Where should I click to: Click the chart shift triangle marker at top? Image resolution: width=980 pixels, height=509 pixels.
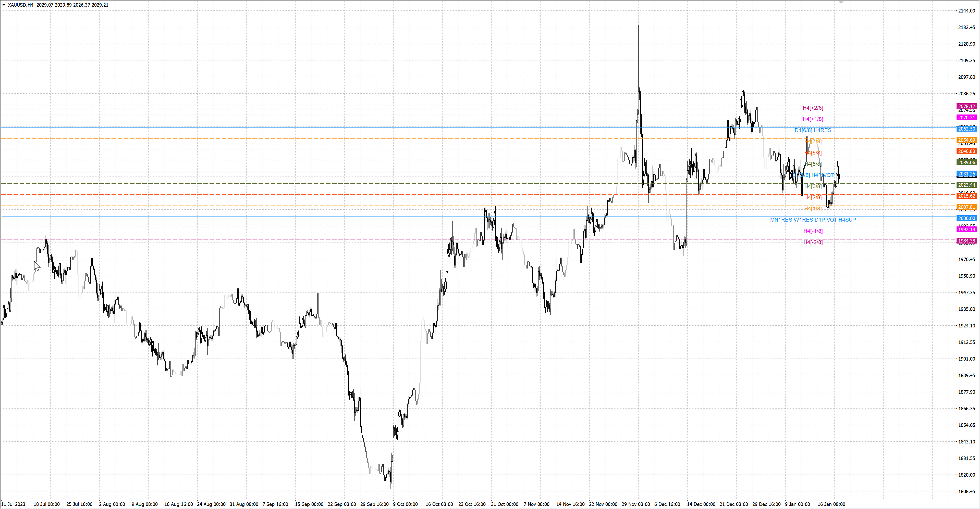tap(841, 3)
